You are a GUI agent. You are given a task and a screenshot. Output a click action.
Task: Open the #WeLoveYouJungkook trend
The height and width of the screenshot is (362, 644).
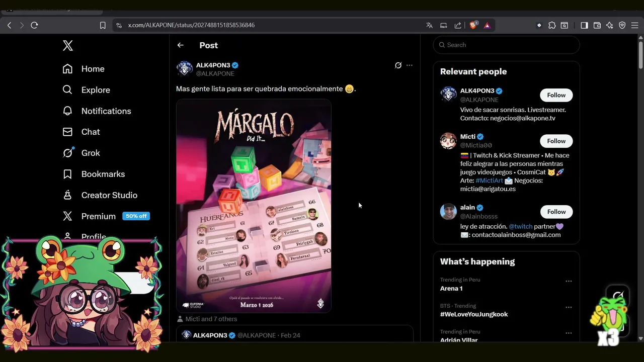click(x=474, y=314)
